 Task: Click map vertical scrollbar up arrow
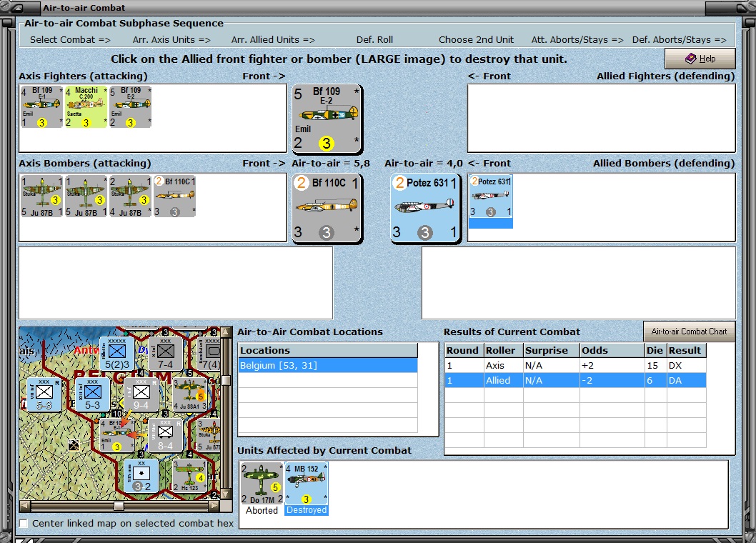coord(225,332)
